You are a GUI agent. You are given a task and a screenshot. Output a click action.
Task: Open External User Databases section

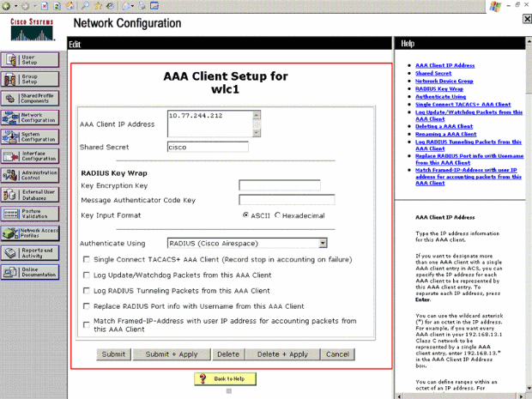30,195
